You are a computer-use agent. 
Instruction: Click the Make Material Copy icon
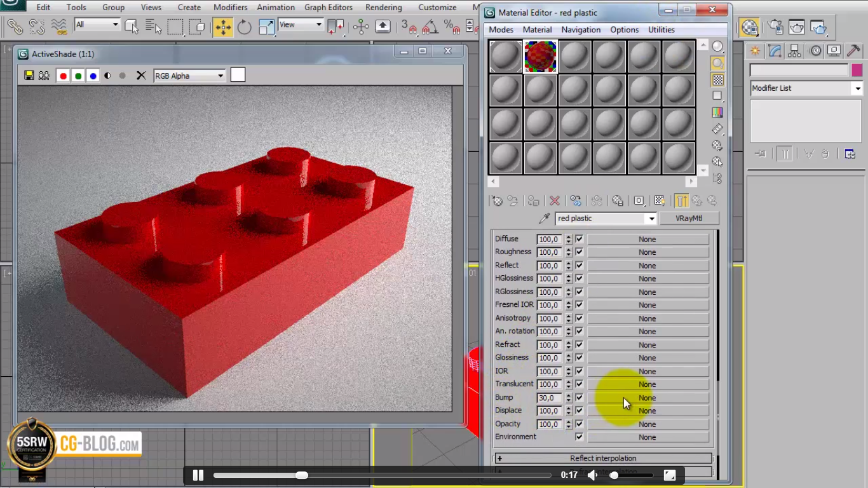tap(576, 201)
